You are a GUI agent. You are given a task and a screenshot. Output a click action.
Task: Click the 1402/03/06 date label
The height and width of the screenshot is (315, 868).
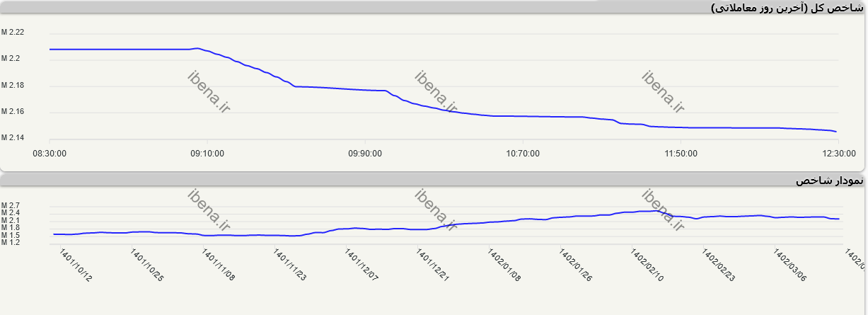pyautogui.click(x=789, y=265)
